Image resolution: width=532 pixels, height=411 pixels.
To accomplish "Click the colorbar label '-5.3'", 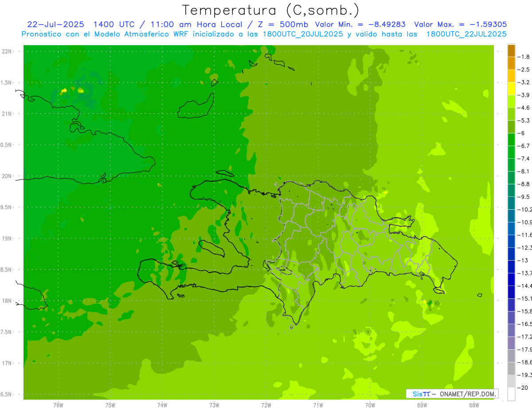I will click(524, 121).
